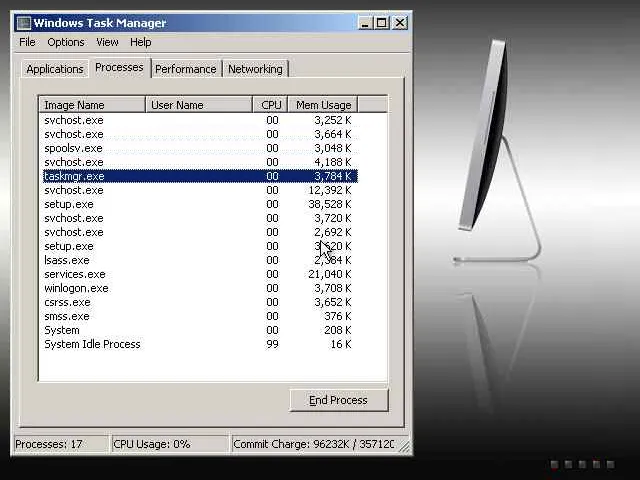Click the Commit Charge status entry
Screen dimensions: 640x480
click(x=313, y=444)
